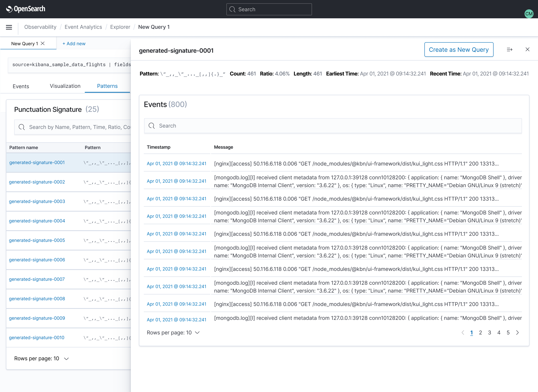Open the hamburger navigation menu
Viewport: 538px width, 392px height.
[9, 27]
